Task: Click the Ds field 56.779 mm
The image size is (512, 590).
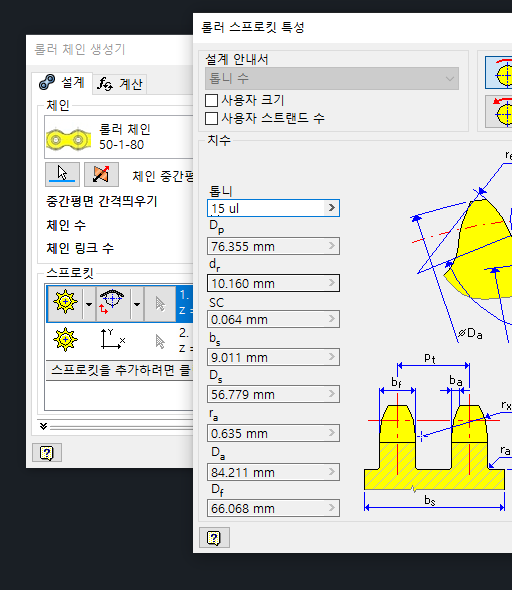Action: tap(273, 394)
